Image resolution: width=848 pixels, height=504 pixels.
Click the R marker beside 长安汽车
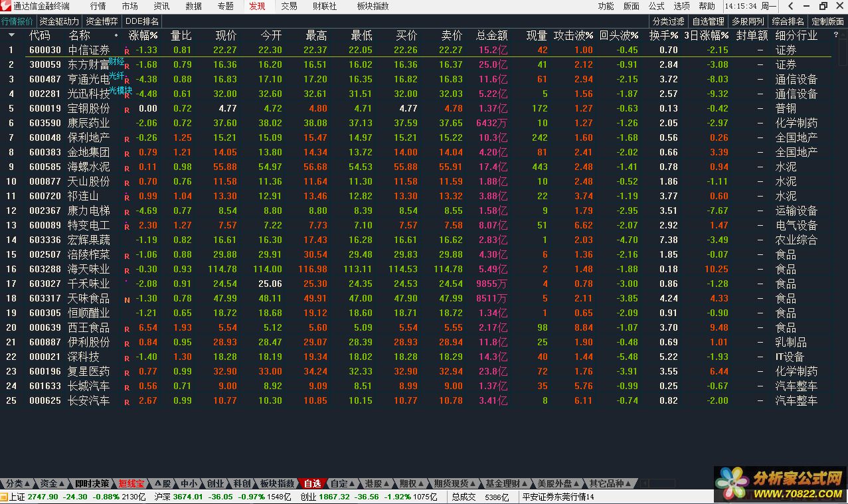(126, 402)
